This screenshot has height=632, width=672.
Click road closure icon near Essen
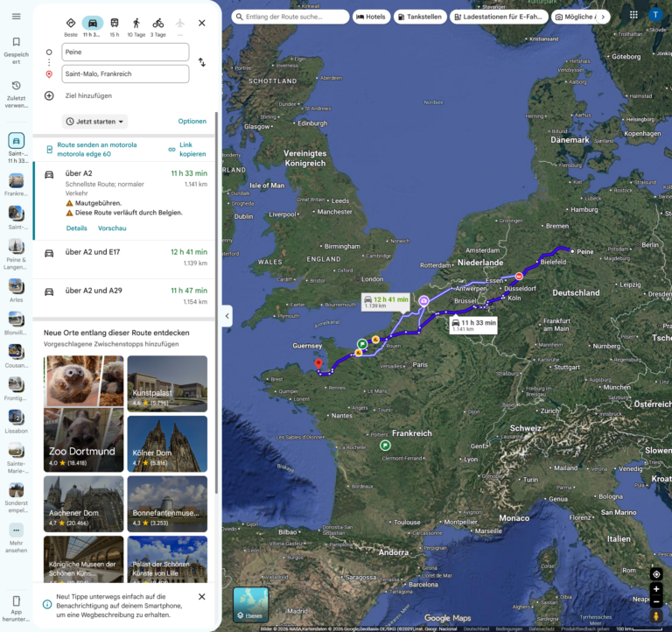pos(519,277)
